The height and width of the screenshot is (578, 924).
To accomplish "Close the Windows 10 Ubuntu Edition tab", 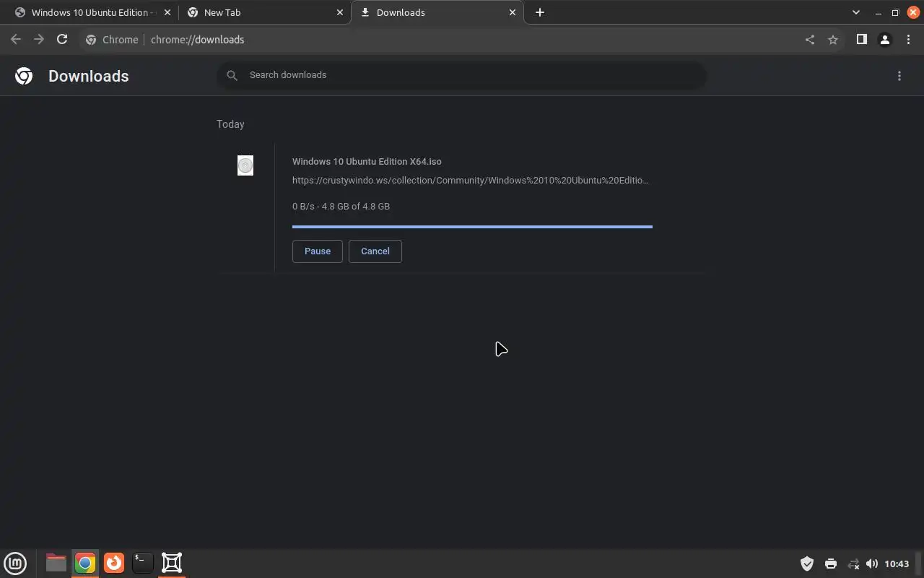I will (167, 12).
